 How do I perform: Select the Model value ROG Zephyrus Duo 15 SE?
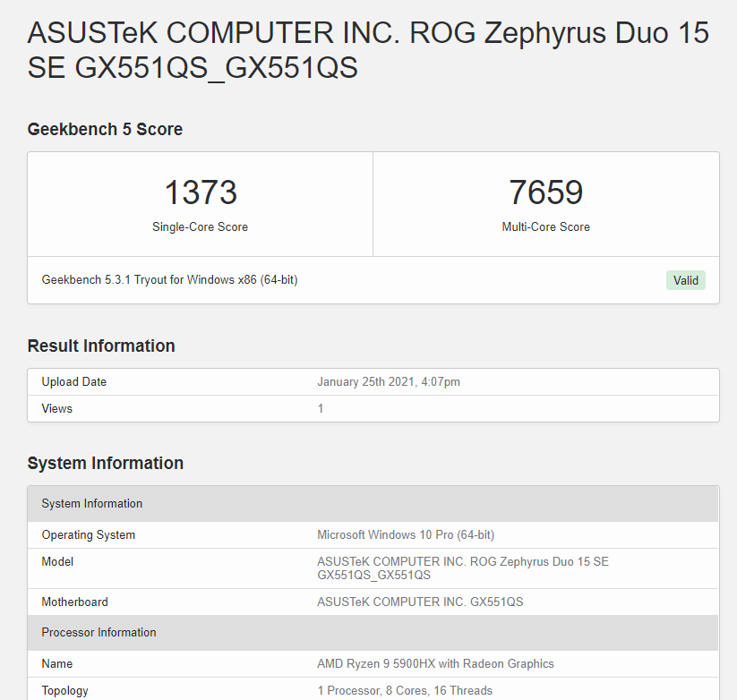click(463, 568)
